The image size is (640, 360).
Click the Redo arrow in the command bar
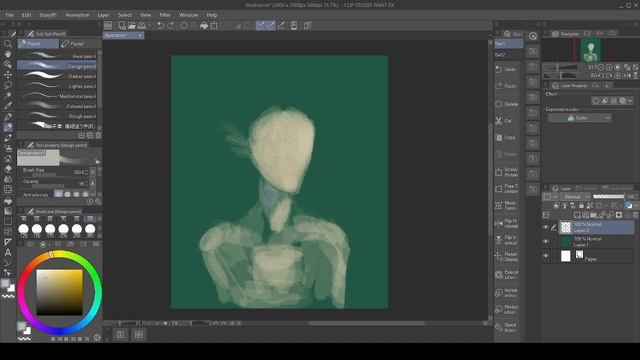[171, 26]
